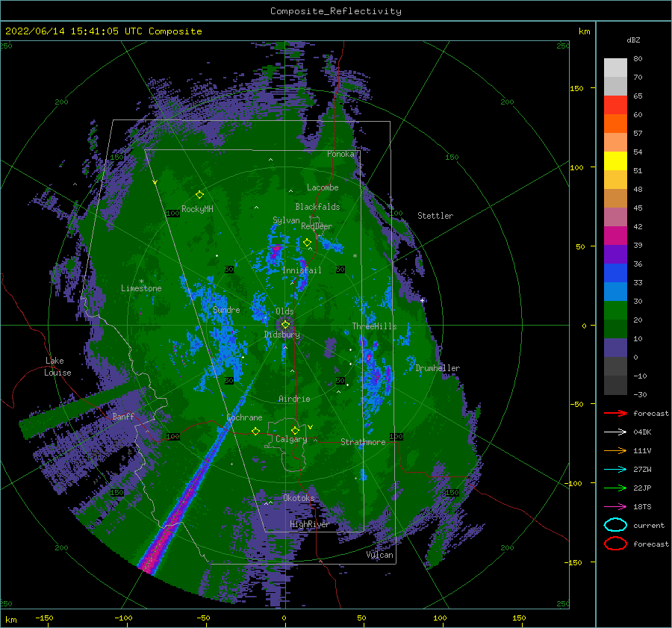This screenshot has height=628, width=672.
Task: Select the ThreeHills label
Action: pyautogui.click(x=375, y=326)
